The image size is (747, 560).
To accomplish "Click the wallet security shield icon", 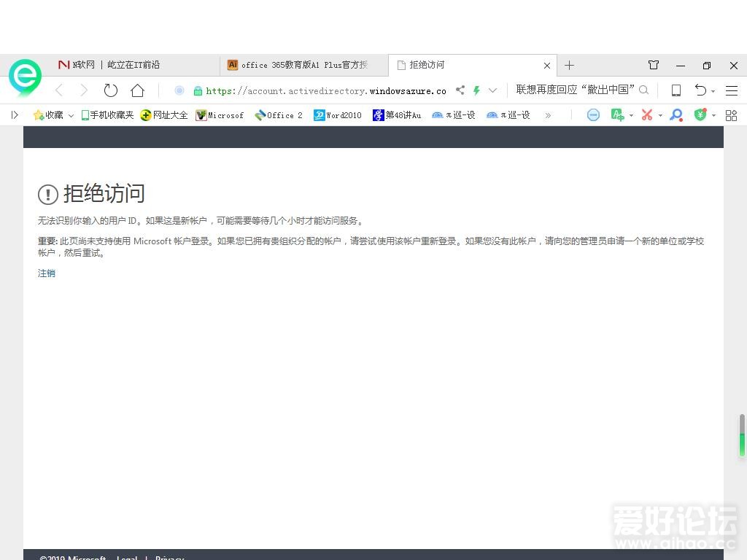I will coord(702,114).
